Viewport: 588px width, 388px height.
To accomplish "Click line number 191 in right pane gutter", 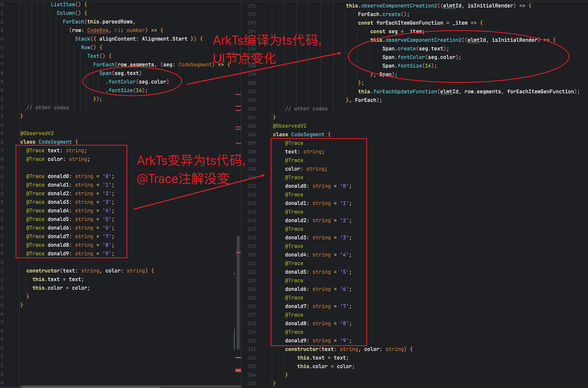I will click(252, 6).
